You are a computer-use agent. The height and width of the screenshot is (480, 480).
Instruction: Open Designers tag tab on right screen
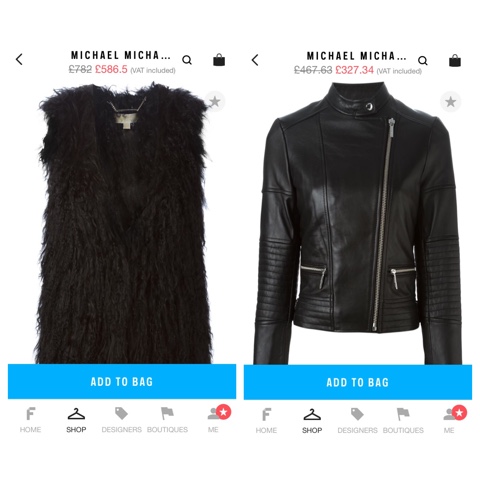[x=358, y=421]
